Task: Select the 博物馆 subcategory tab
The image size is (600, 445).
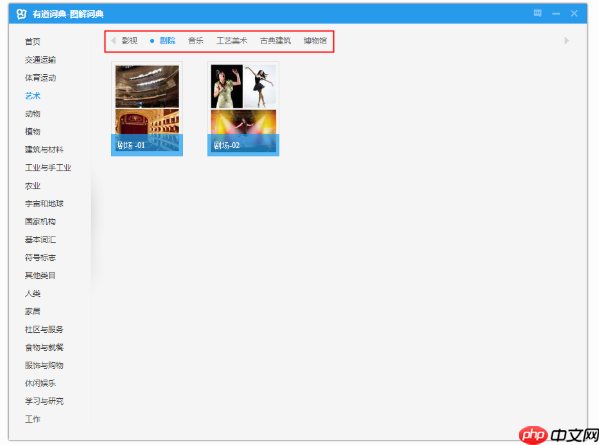Action: click(x=315, y=41)
